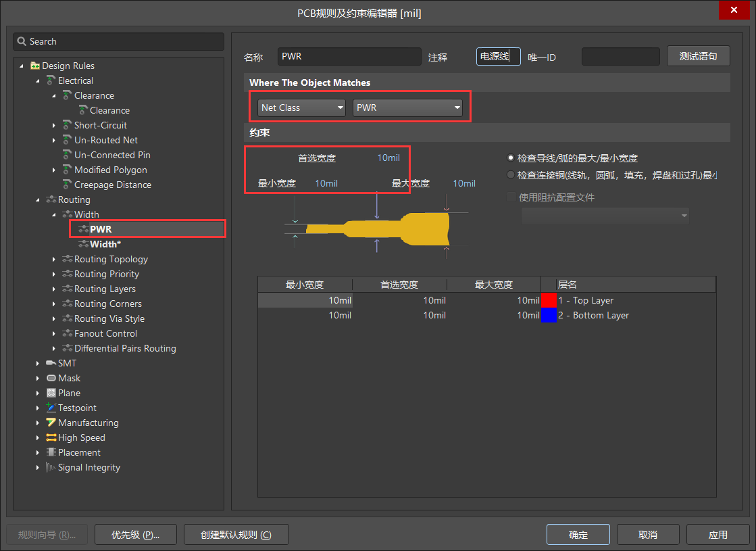Open the PWR net class dropdown
Viewport: 756px width, 551px height.
point(407,107)
